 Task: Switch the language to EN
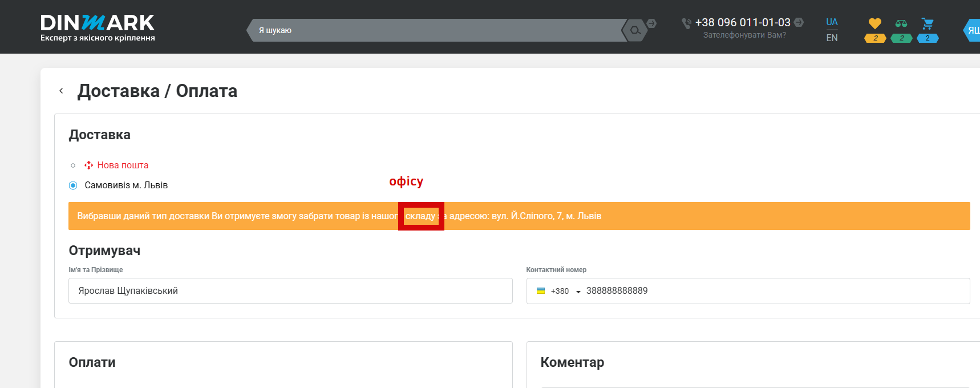(x=832, y=38)
